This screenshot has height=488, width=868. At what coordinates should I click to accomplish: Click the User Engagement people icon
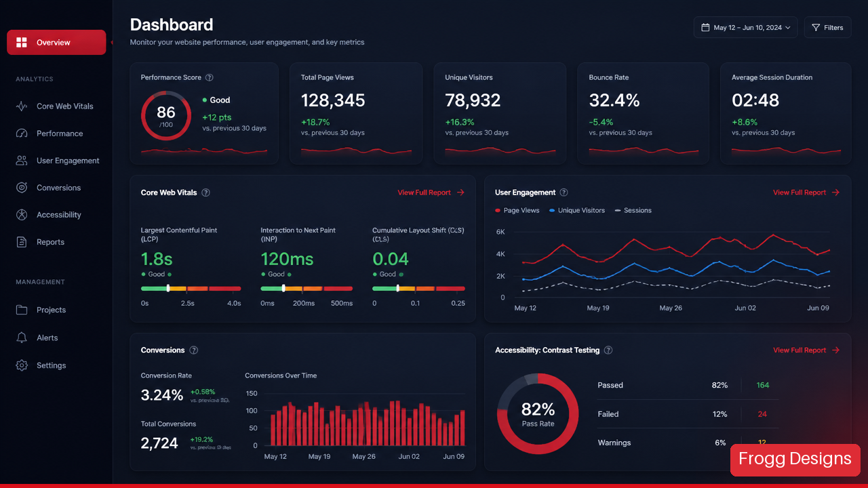[x=22, y=161]
